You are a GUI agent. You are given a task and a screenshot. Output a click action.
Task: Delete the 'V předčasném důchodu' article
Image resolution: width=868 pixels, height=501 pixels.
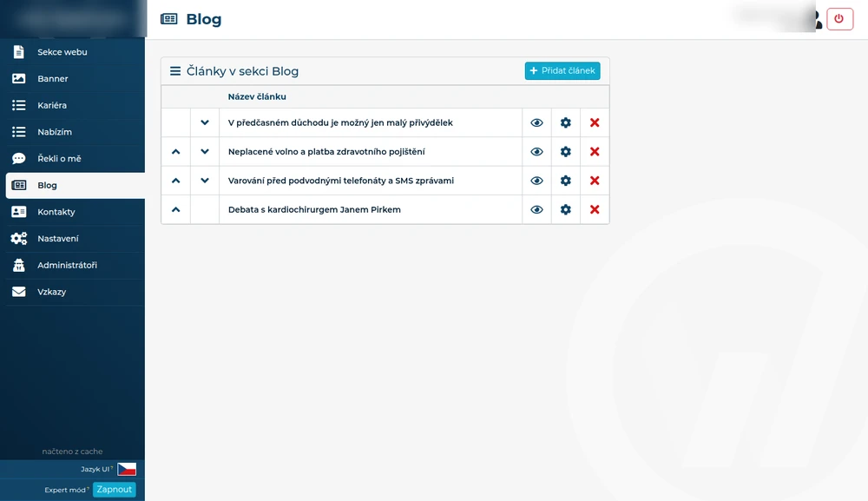pos(595,122)
